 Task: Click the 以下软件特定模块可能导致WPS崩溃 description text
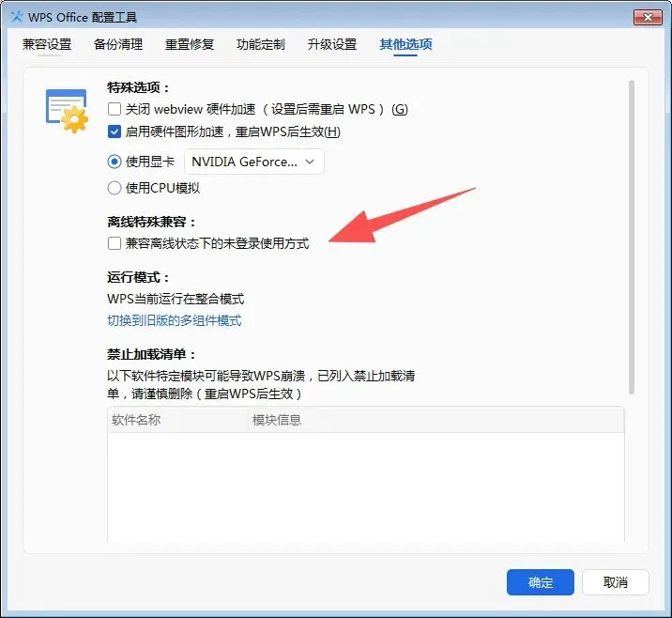point(261,385)
